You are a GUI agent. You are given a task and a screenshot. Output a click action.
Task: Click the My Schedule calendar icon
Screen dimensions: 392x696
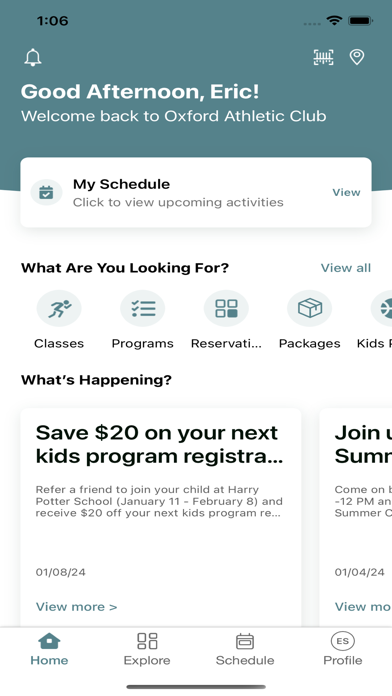click(46, 193)
